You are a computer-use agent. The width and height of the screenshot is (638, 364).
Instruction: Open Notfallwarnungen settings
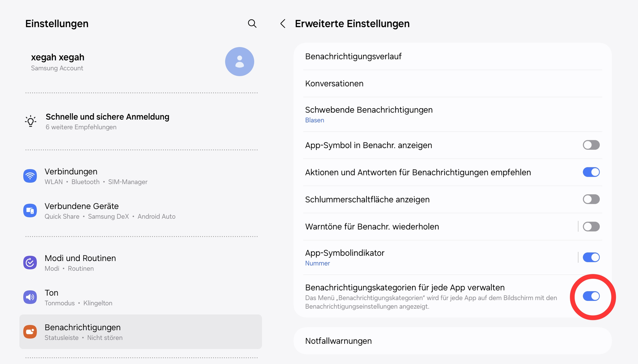click(338, 341)
